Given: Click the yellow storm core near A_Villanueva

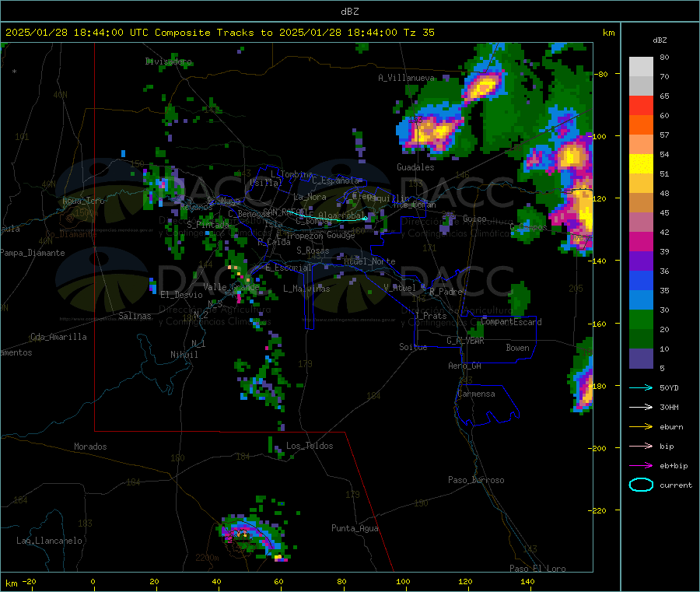Looking at the screenshot, I should [482, 86].
